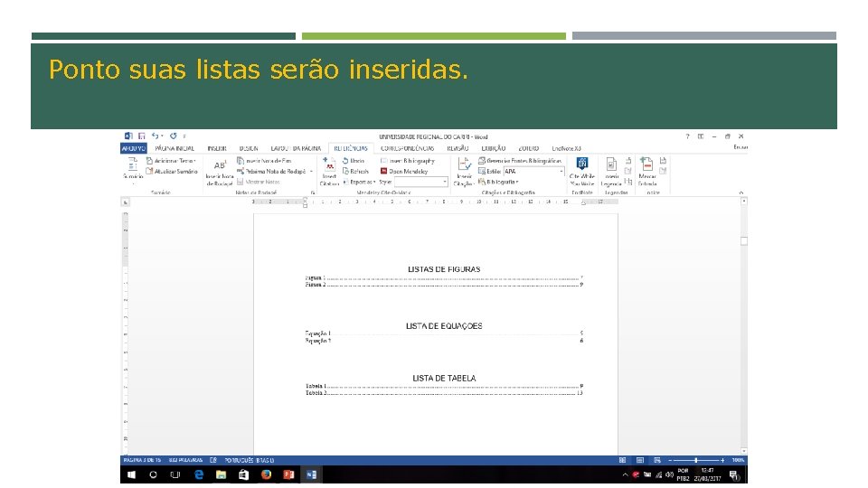Click the zoom out minus button
This screenshot has width=868, height=488.
pos(670,460)
